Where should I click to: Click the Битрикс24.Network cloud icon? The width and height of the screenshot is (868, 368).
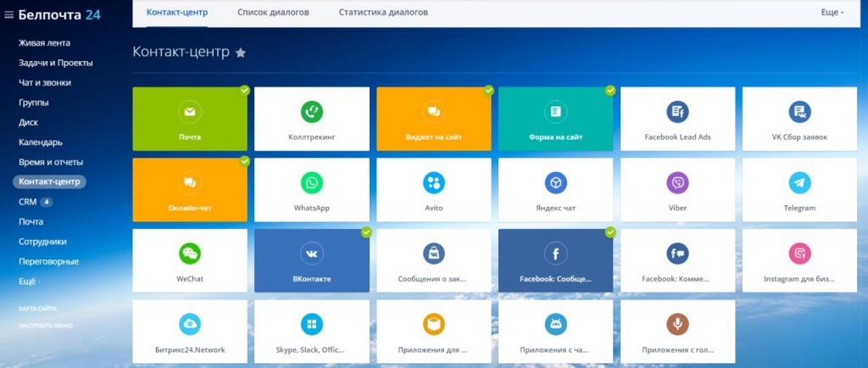(190, 324)
